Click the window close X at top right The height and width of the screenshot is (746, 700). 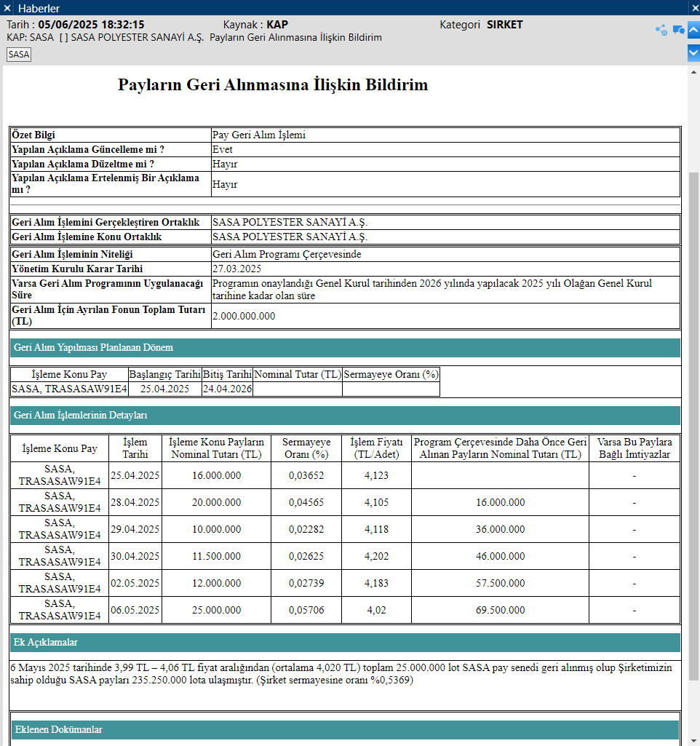[694, 8]
